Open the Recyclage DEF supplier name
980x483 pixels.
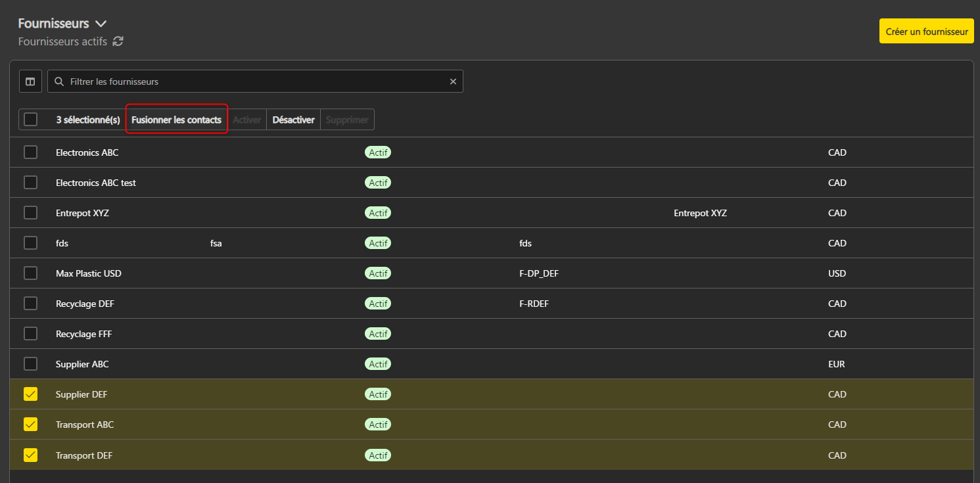pos(85,304)
